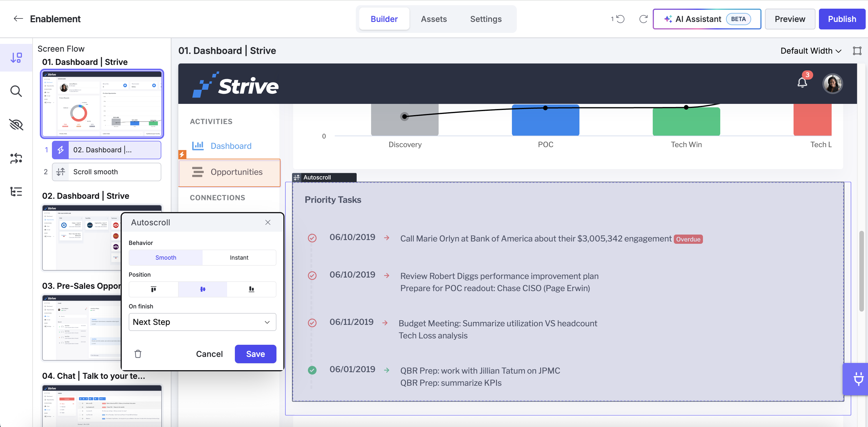Select the Scroll smooth step

[x=106, y=172]
